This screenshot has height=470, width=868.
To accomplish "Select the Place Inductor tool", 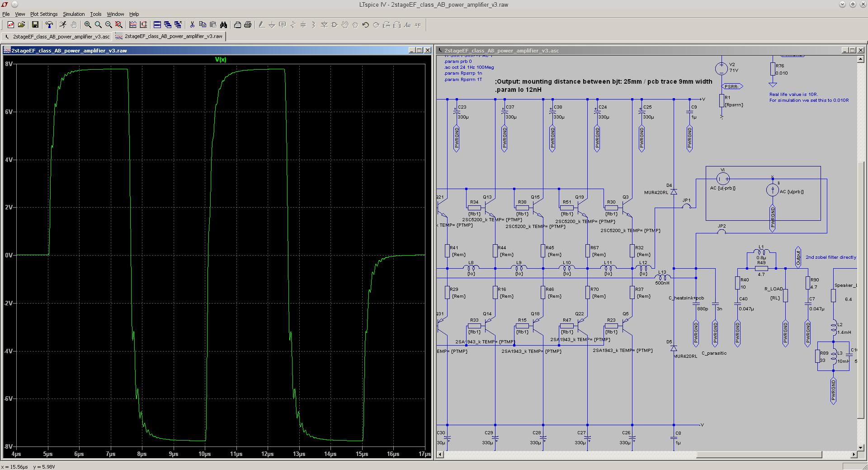I will point(314,25).
